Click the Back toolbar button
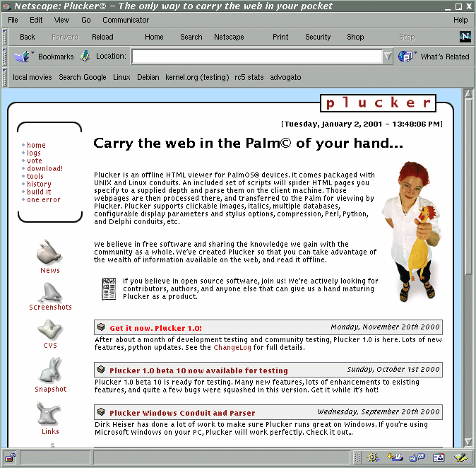476x468 pixels. pos(28,37)
